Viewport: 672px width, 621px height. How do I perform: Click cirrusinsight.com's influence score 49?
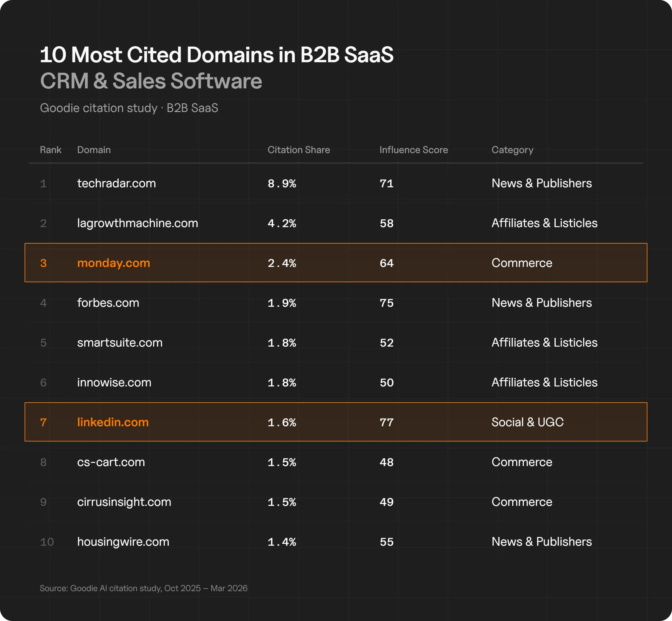(x=386, y=502)
